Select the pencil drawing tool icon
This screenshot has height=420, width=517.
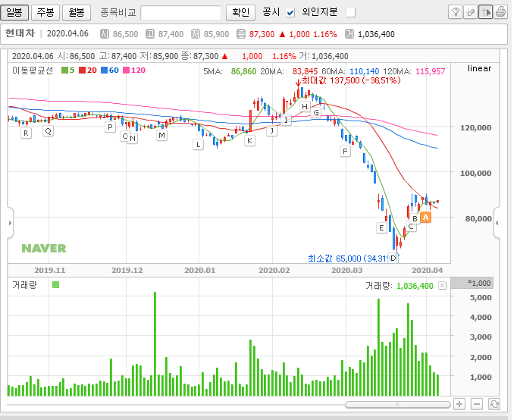(471, 12)
